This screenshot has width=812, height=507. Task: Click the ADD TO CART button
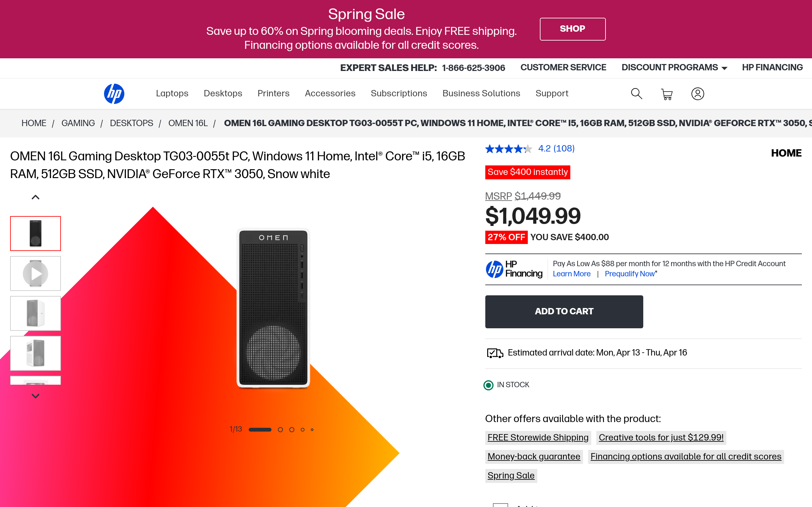point(564,311)
